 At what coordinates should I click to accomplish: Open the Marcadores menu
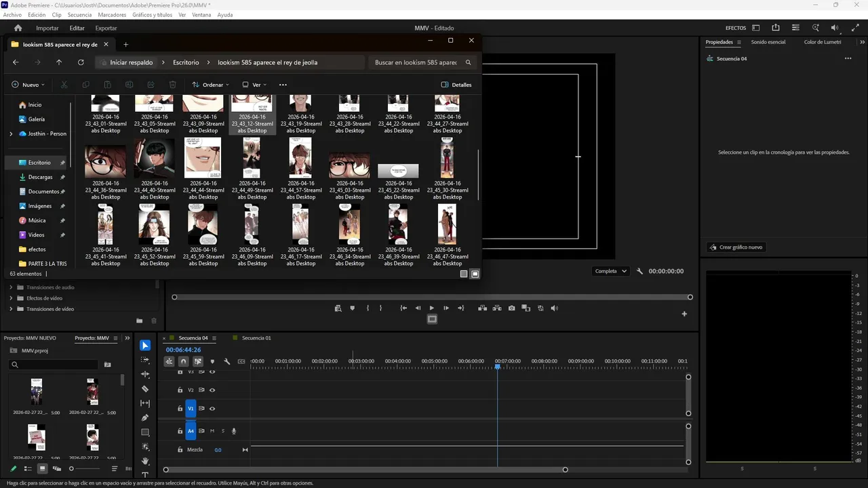tap(111, 15)
